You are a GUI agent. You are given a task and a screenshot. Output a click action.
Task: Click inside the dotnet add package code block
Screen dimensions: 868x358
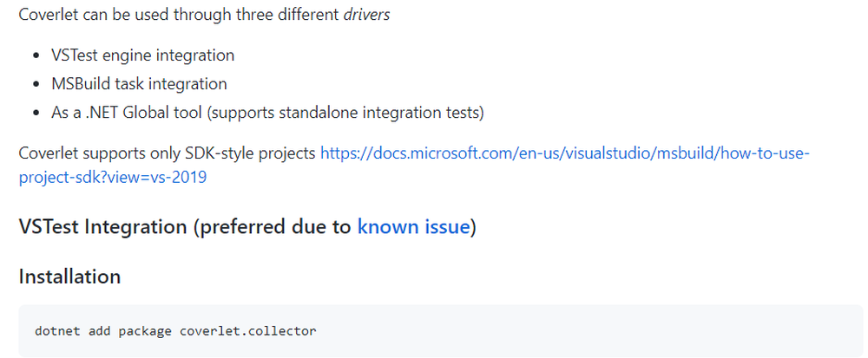click(441, 331)
